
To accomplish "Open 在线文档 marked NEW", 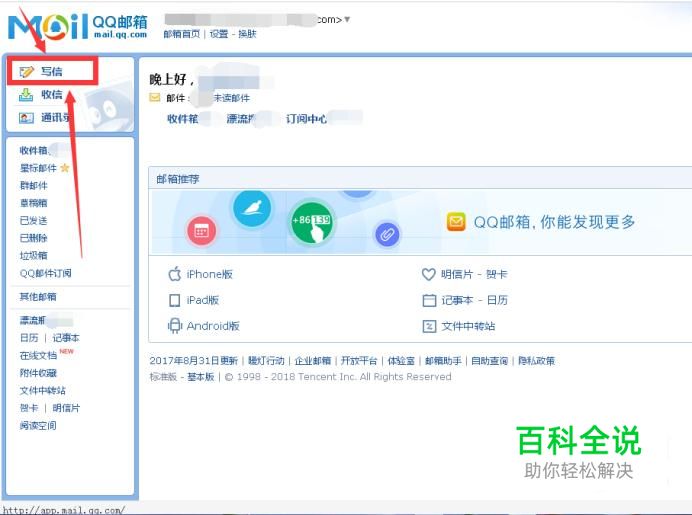I will click(38, 355).
